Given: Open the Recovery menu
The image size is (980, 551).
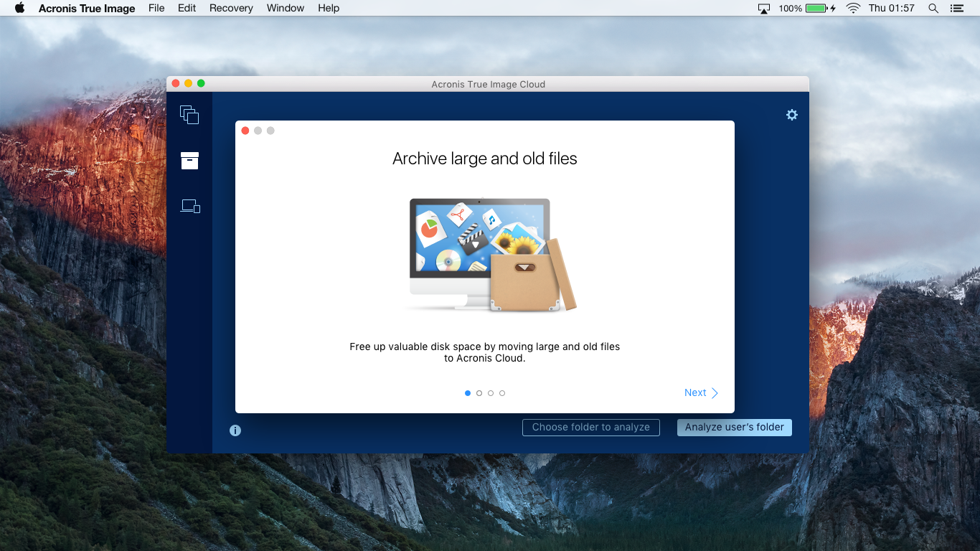Looking at the screenshot, I should pyautogui.click(x=231, y=9).
